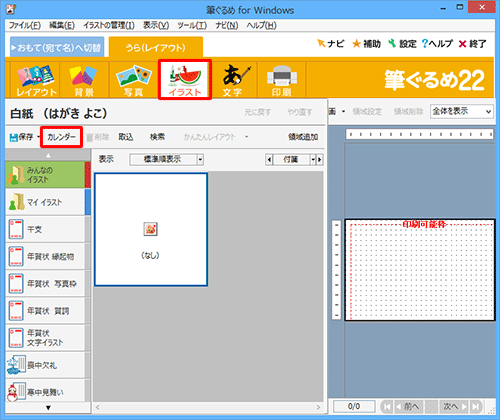Click the カレンダー calendar button
This screenshot has height=420, width=500.
point(61,137)
